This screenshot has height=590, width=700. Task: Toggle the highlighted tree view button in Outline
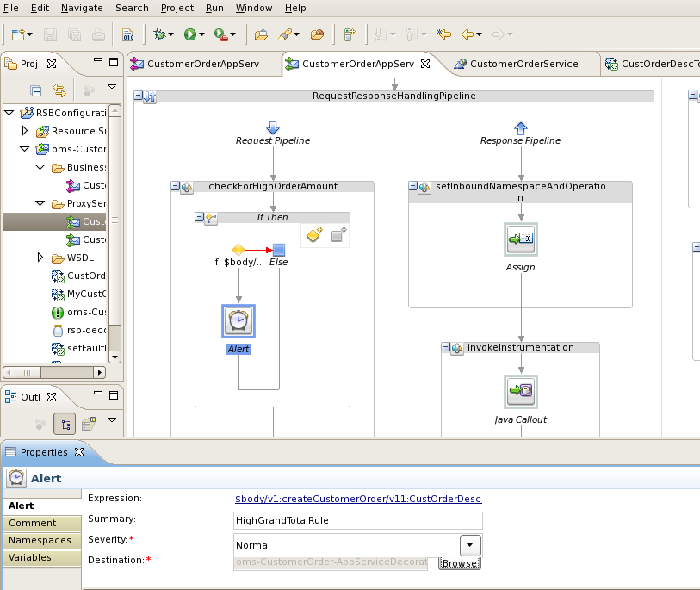pos(64,424)
